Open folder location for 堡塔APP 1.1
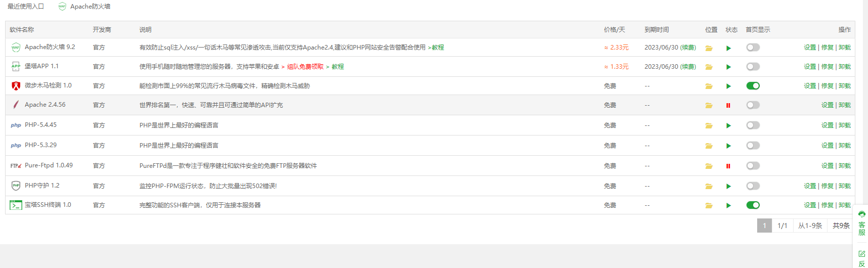The width and height of the screenshot is (868, 268). pyautogui.click(x=709, y=67)
